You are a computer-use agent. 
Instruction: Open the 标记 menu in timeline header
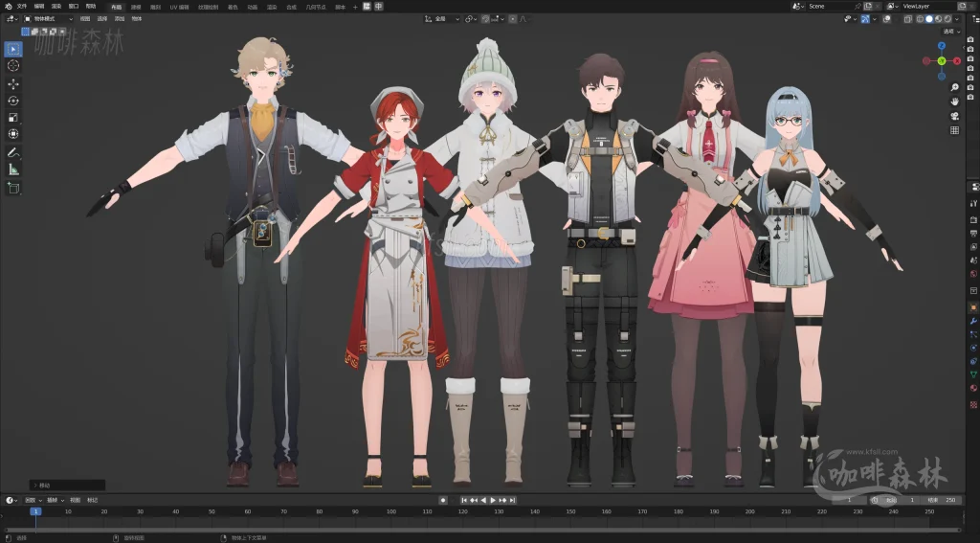pyautogui.click(x=92, y=501)
